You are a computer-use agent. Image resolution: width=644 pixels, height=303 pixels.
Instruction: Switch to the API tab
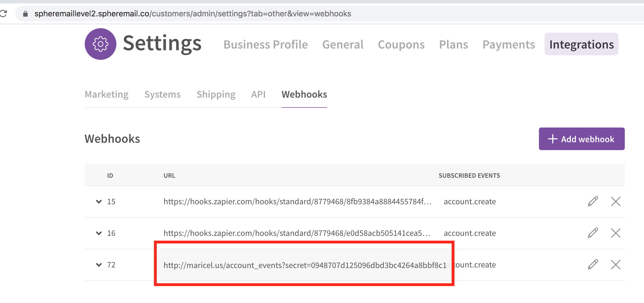[x=258, y=95]
